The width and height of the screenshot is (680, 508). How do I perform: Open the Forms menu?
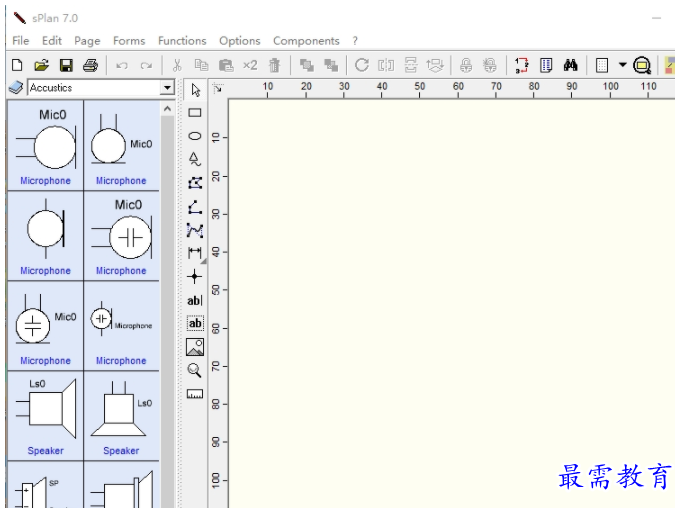(129, 41)
